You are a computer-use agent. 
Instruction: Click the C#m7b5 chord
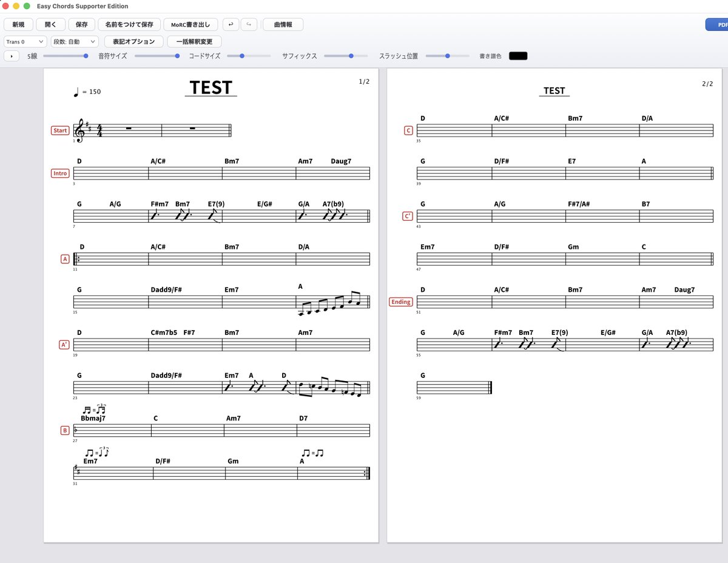(x=164, y=332)
